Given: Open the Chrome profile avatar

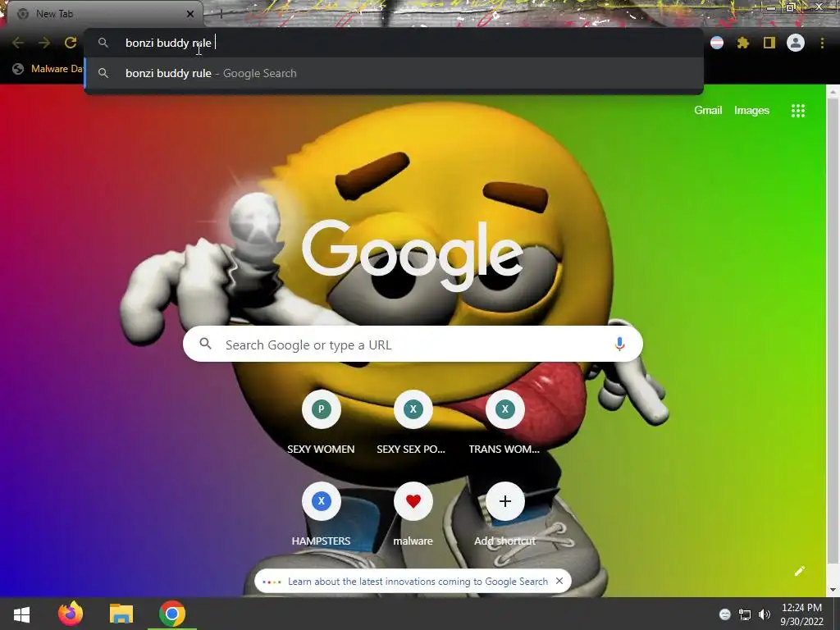Looking at the screenshot, I should click(x=796, y=43).
